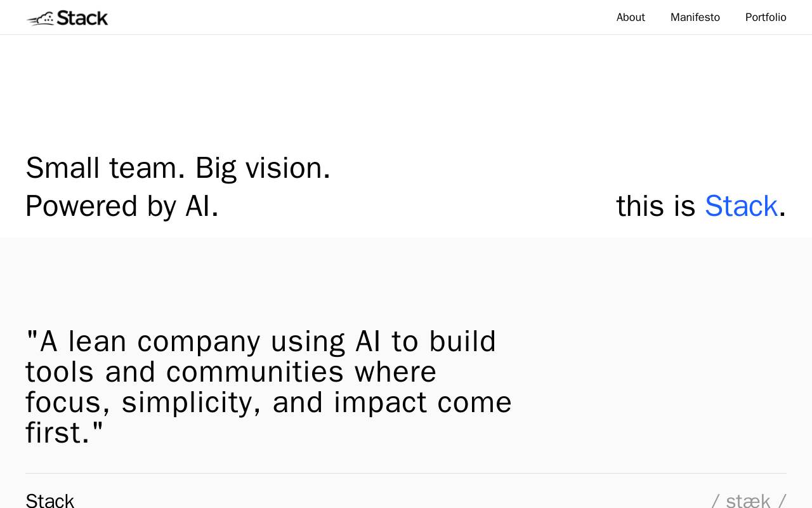Select the Stack definition heading at bottom
The width and height of the screenshot is (812, 508).
[x=50, y=500]
